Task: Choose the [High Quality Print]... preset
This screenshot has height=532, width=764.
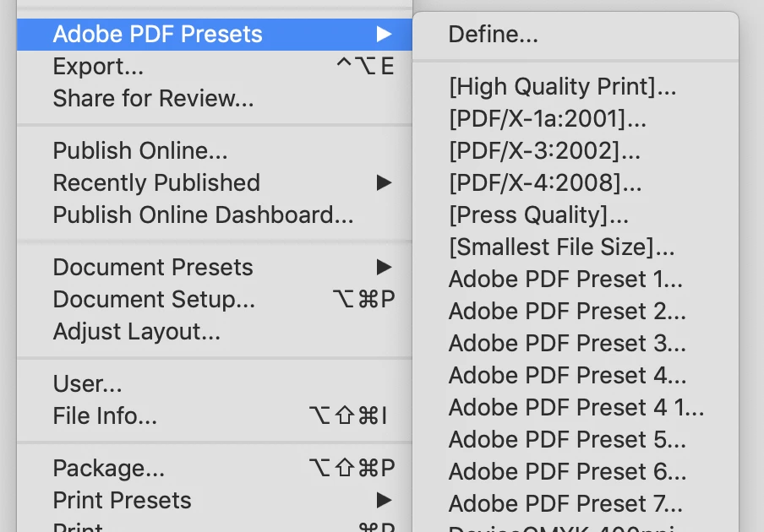Action: 576,87
